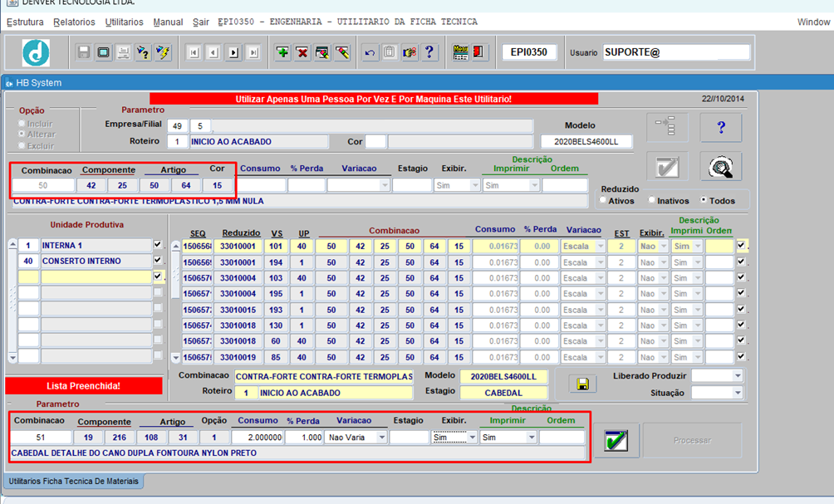Click the grayed checkmark button above Reduzido
Viewport: 834px width, 504px height.
[x=667, y=166]
